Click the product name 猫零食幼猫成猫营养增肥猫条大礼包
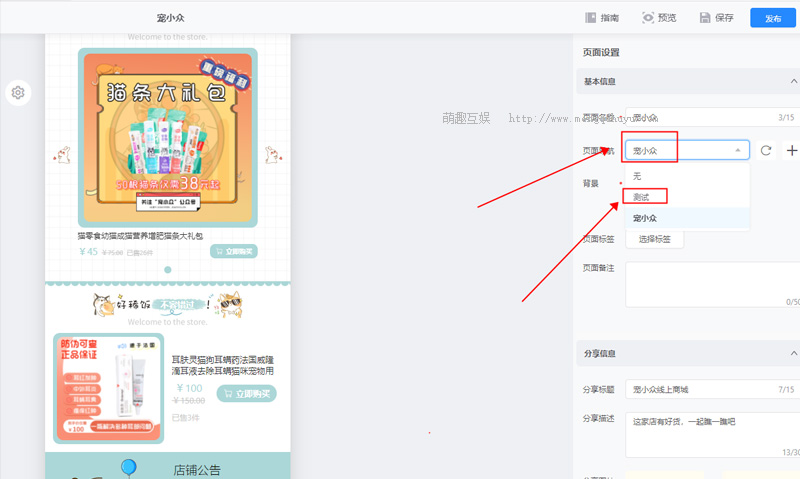800x479 pixels. [x=140, y=236]
